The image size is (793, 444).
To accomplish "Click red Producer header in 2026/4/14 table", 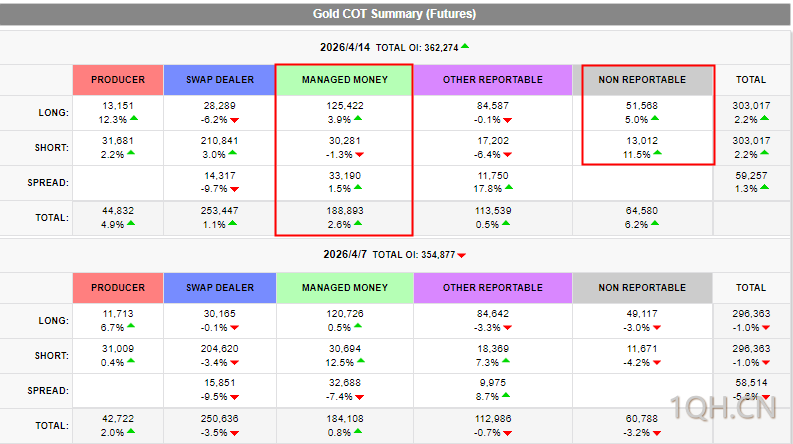I will coord(118,80).
